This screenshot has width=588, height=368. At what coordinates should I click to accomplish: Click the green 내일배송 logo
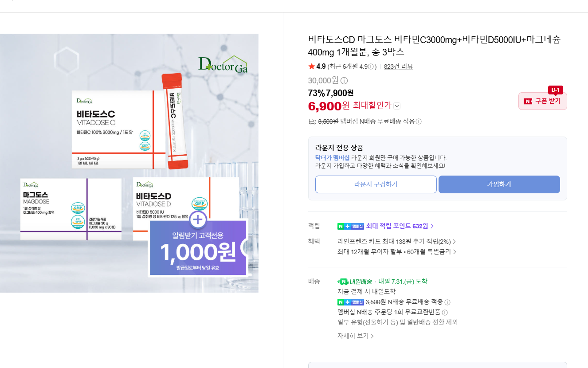coord(355,282)
